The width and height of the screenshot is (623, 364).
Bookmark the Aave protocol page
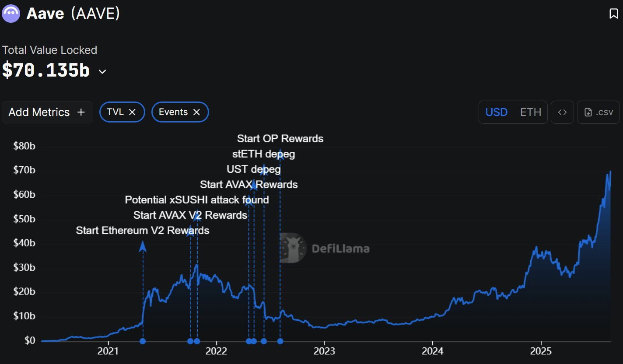click(613, 14)
